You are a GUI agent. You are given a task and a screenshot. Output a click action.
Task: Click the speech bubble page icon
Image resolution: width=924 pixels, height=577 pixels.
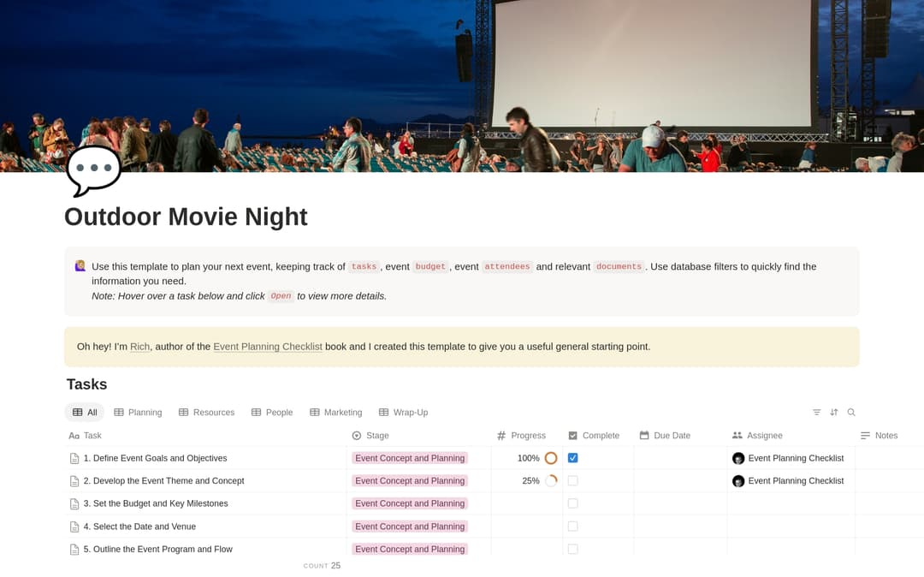(x=94, y=170)
